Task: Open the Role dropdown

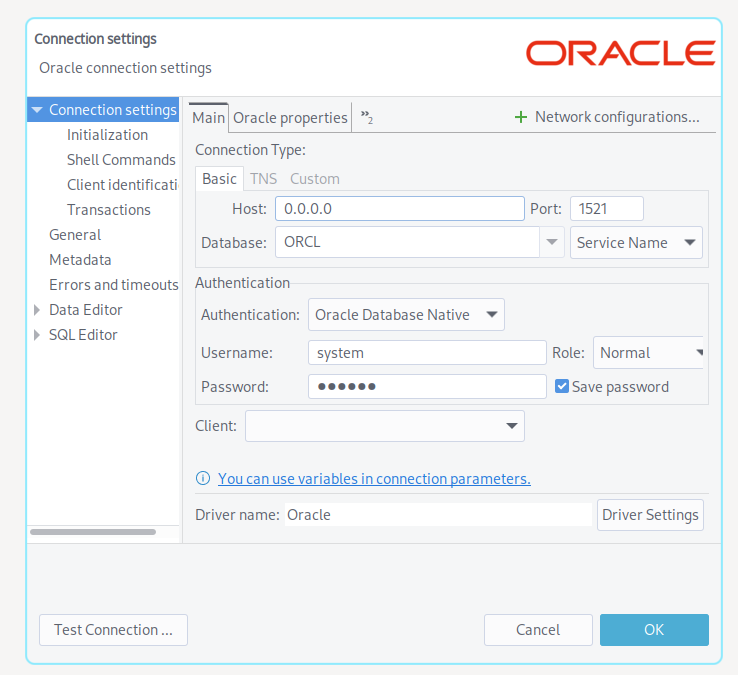Action: [x=649, y=353]
